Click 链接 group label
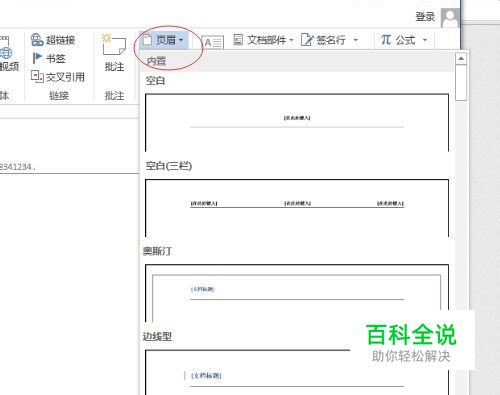 click(x=59, y=96)
